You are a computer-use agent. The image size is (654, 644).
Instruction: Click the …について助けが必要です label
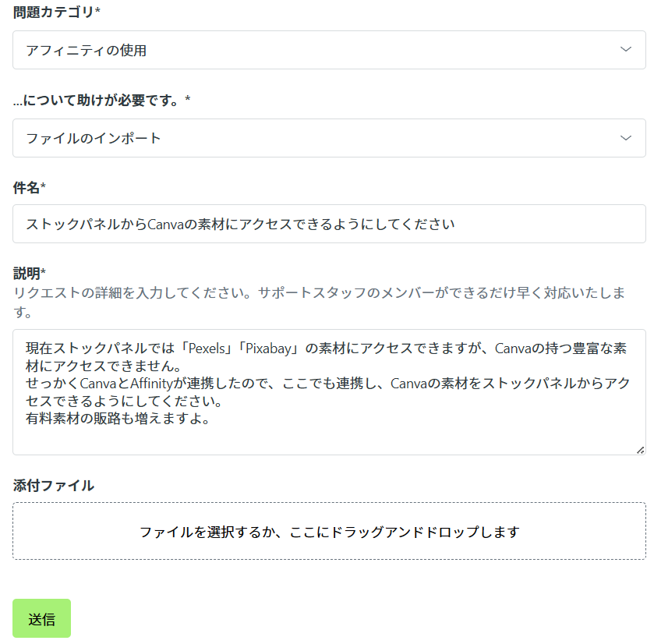pyautogui.click(x=101, y=100)
